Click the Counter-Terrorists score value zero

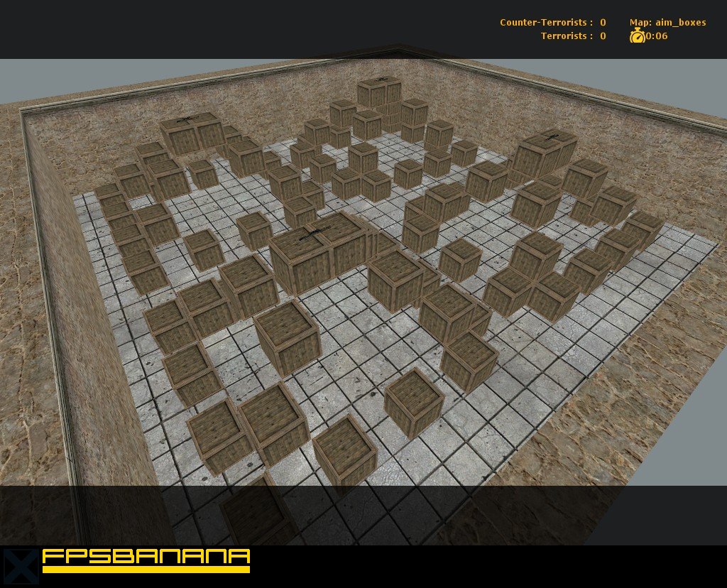point(601,22)
